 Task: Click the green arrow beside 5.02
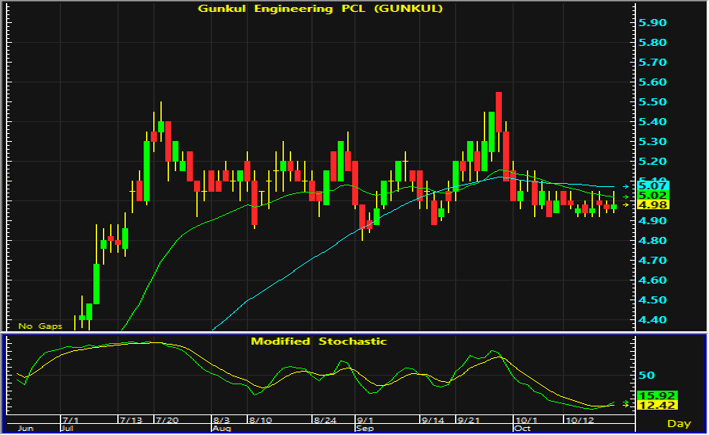tap(626, 197)
